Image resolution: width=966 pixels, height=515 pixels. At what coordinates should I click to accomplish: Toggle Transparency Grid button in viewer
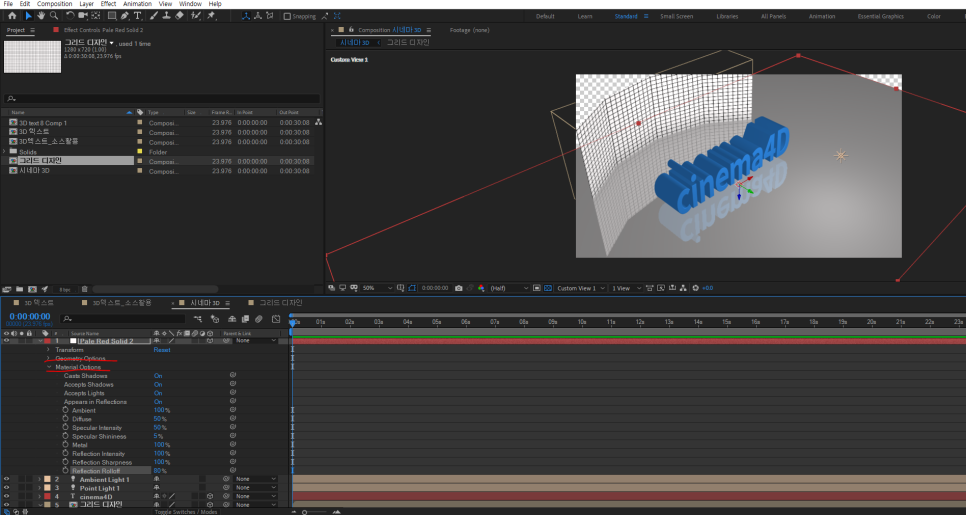548,288
